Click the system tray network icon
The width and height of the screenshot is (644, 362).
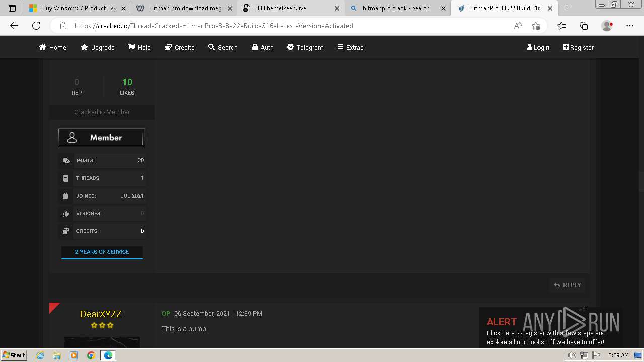tap(584, 355)
